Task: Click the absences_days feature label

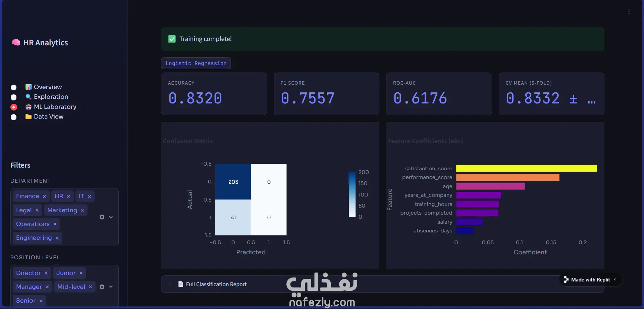Action: pyautogui.click(x=433, y=231)
